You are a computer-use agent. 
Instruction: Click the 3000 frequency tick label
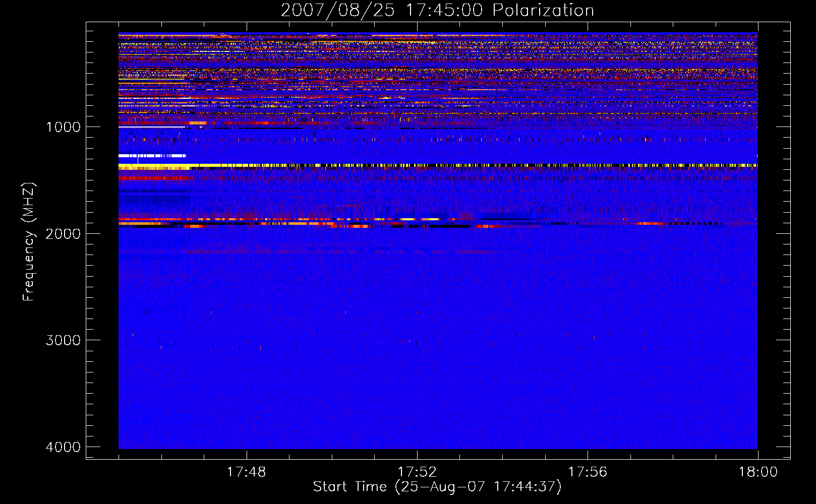coord(63,340)
